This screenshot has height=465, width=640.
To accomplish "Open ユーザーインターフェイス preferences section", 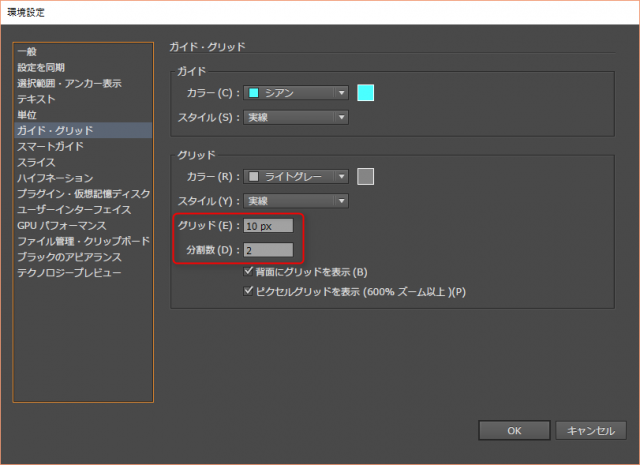I will 73,209.
